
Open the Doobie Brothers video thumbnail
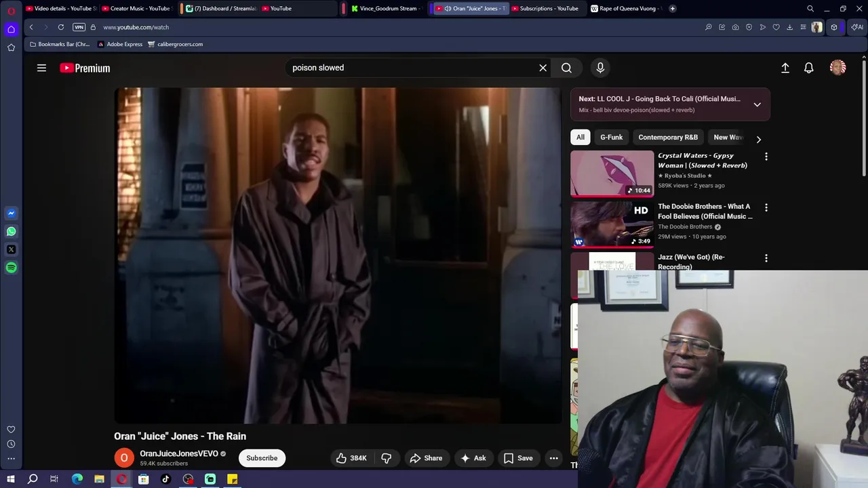(612, 224)
